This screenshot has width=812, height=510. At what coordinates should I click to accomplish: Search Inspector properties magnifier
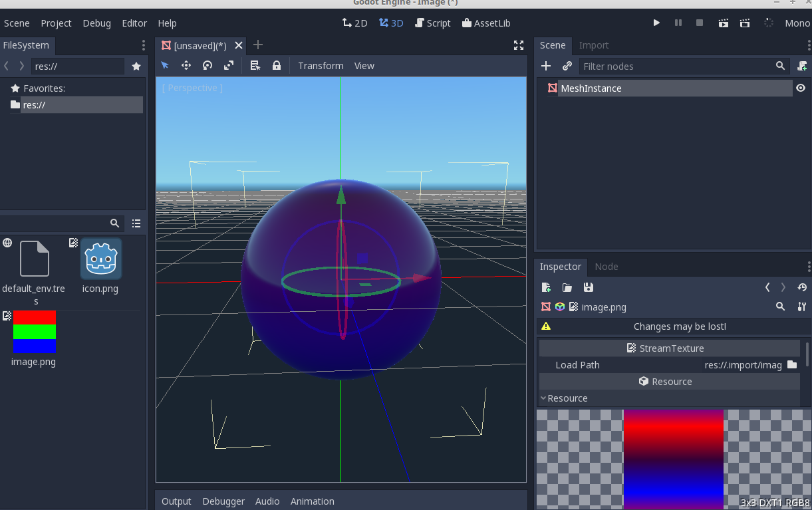tap(780, 307)
